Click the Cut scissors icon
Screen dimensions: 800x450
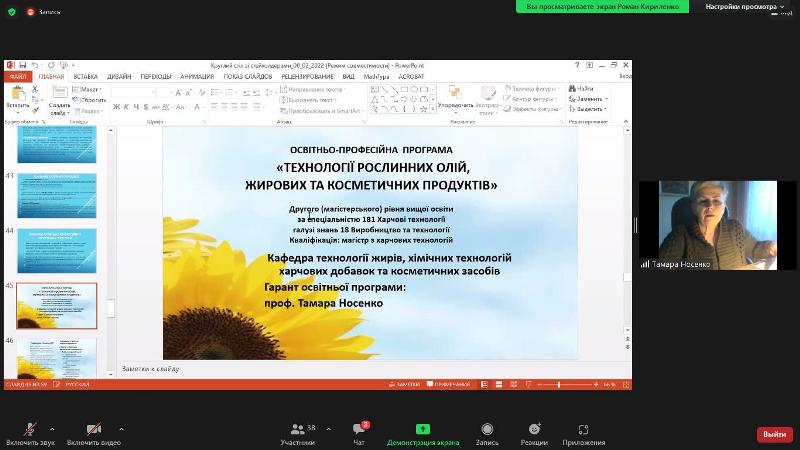coord(35,89)
